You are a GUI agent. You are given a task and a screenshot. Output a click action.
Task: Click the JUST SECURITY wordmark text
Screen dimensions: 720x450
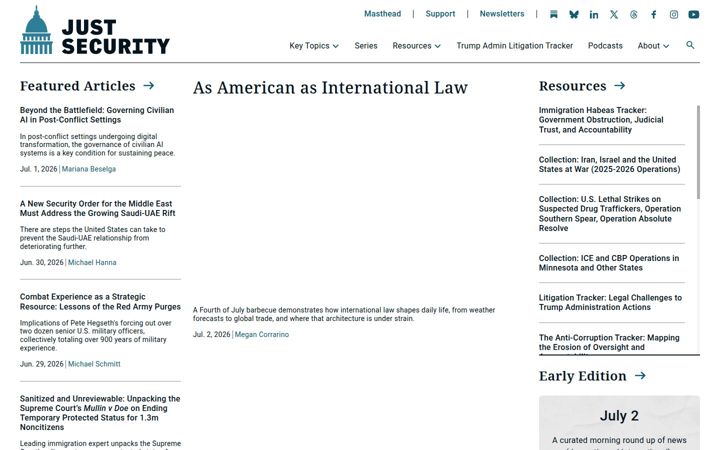(x=116, y=37)
